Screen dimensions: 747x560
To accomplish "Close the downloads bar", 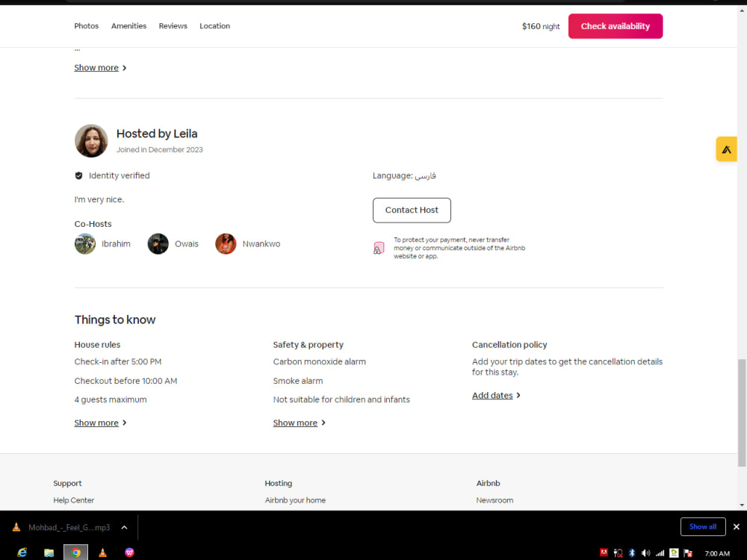I will [x=736, y=526].
